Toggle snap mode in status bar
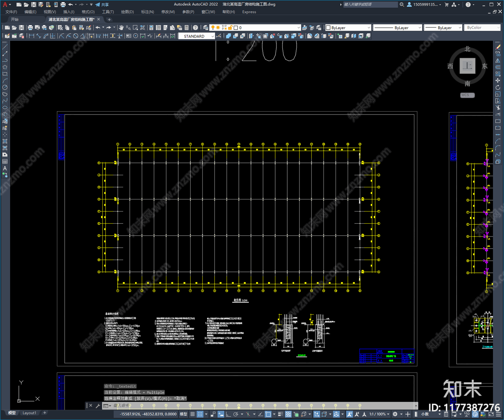Viewport: 504px width, 420px height. 200,414
